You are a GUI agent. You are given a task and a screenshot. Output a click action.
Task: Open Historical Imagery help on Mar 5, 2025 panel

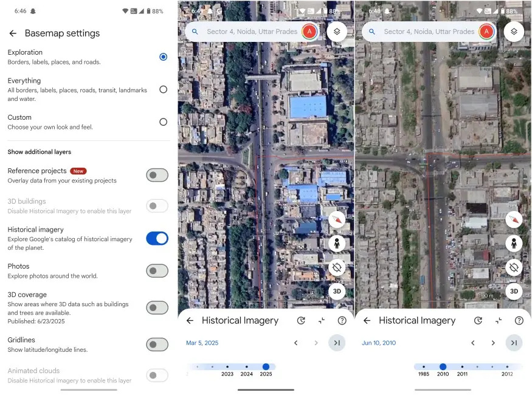pos(342,321)
